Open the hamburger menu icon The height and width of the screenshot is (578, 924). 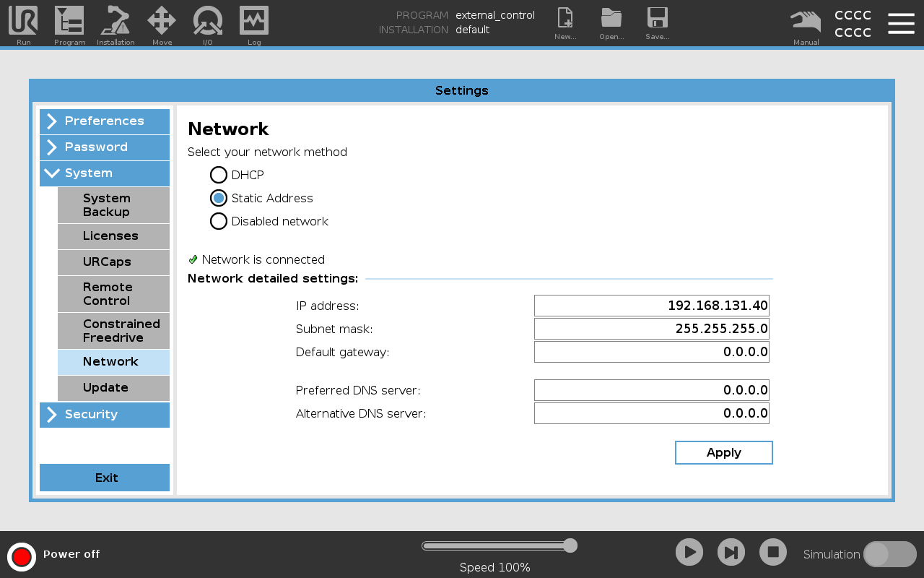(901, 23)
